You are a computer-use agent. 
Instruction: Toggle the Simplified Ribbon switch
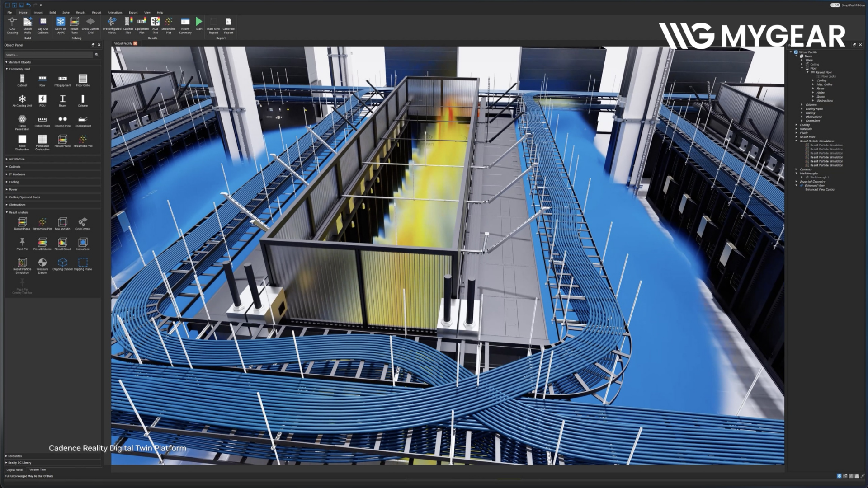point(835,5)
